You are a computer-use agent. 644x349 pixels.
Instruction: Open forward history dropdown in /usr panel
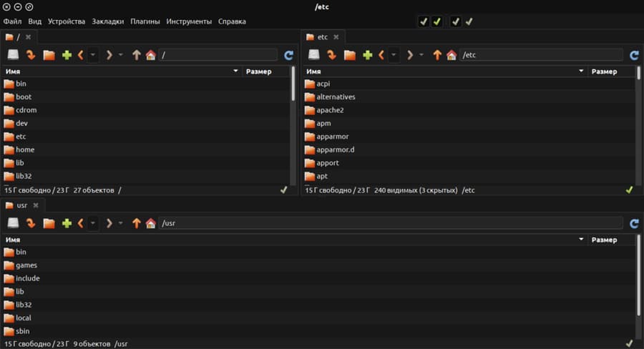tap(121, 223)
